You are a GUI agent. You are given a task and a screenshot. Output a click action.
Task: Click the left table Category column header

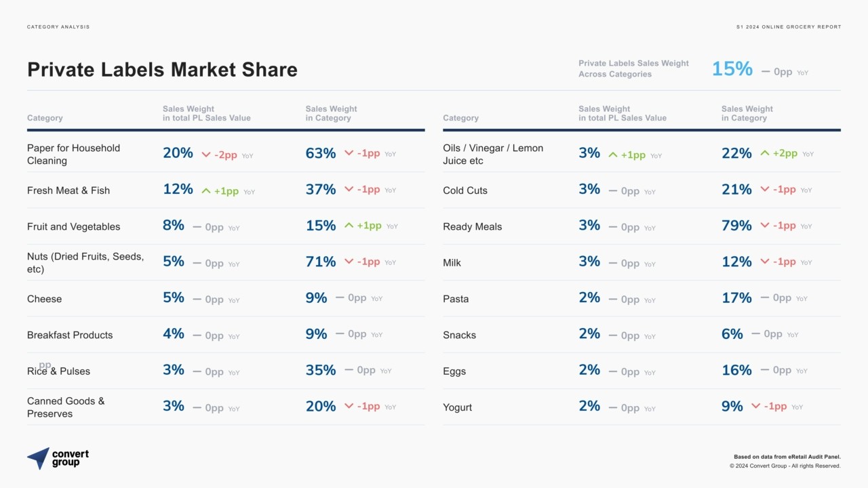pyautogui.click(x=45, y=118)
